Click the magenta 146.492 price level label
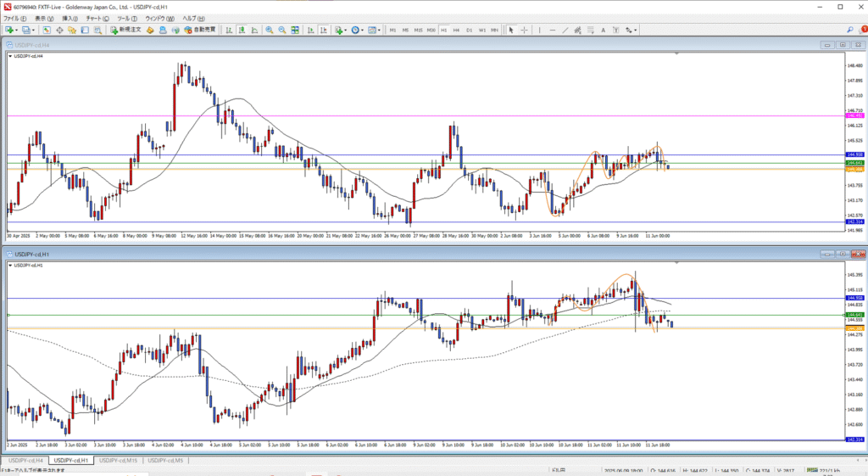Screen dimensions: 868x476 tap(854, 115)
